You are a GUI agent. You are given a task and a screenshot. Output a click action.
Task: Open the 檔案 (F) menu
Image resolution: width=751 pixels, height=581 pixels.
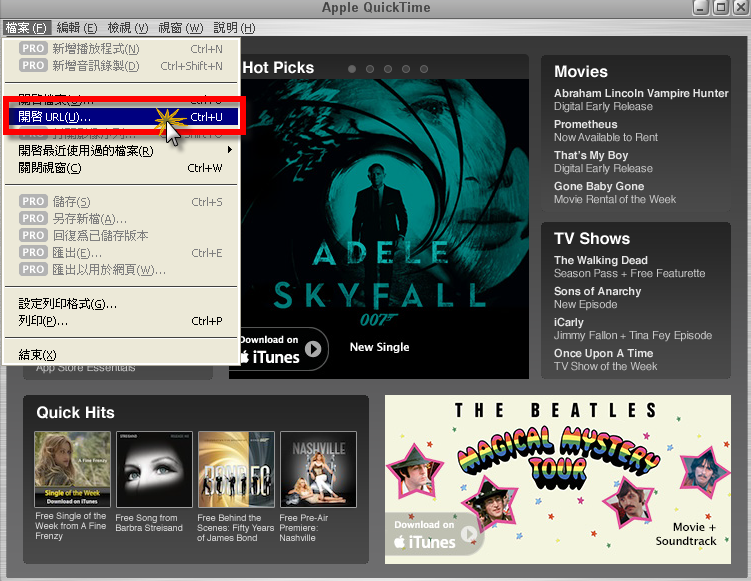[x=26, y=28]
